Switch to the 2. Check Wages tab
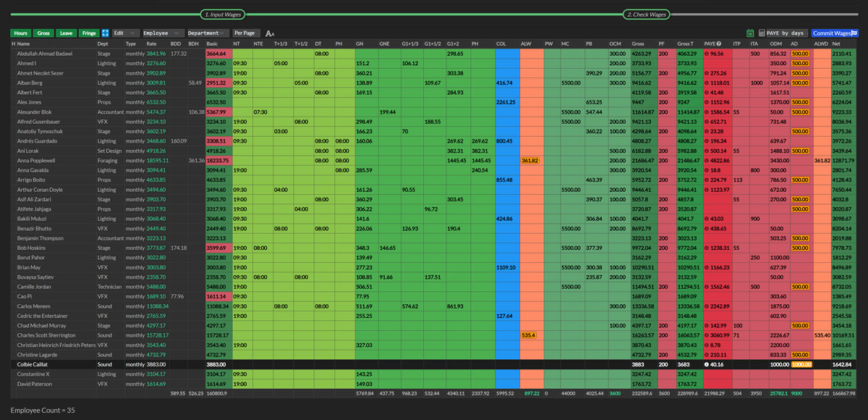This screenshot has height=420, width=868. tap(647, 14)
